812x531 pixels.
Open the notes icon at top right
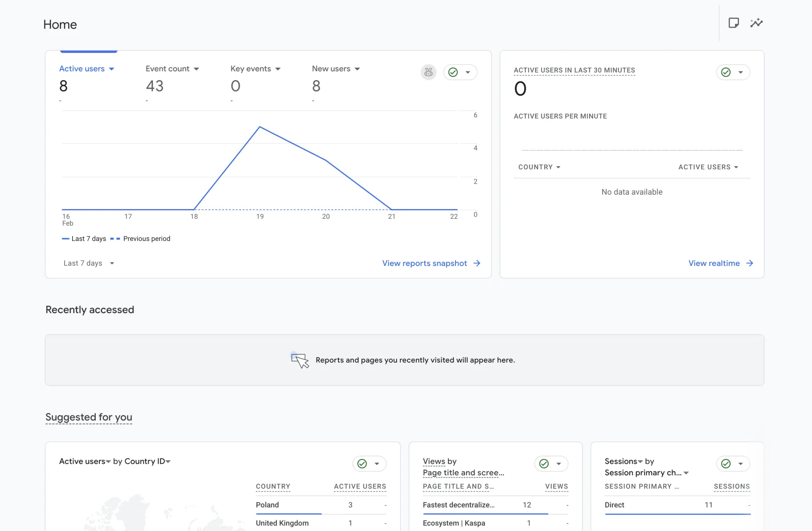(x=734, y=23)
